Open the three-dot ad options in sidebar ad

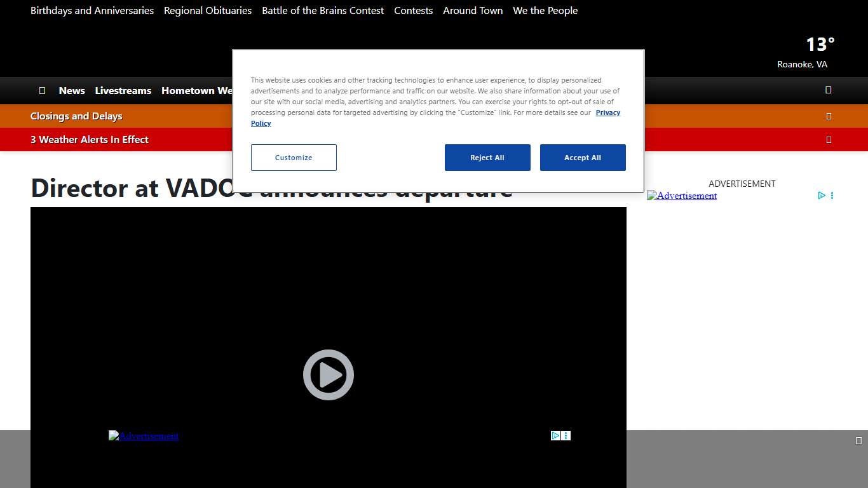832,196
